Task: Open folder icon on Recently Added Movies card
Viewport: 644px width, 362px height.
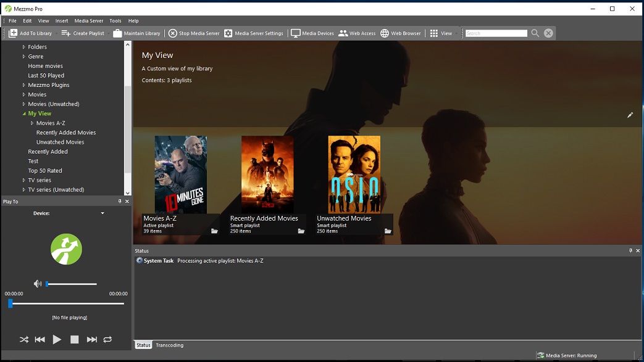Action: coord(301,231)
